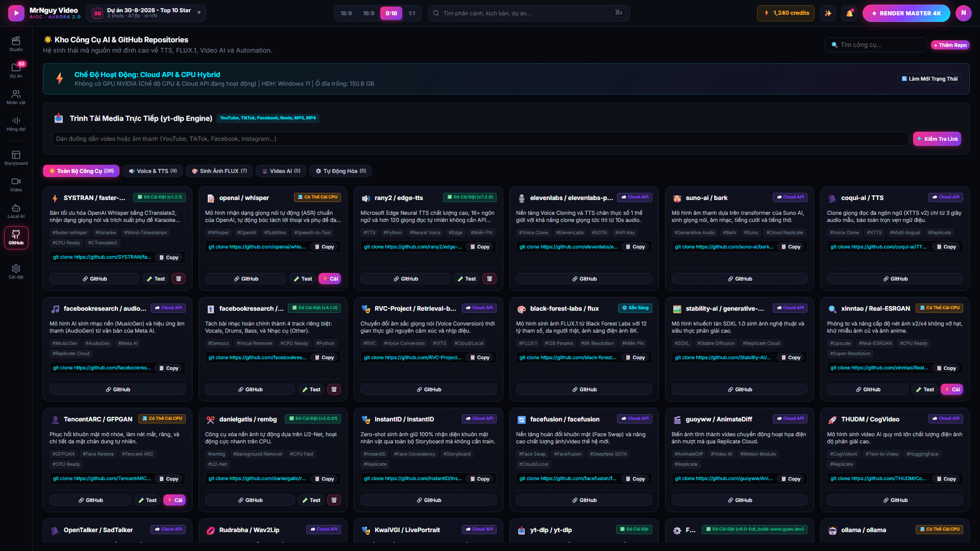This screenshot has width=980, height=551.
Task: Open the Studio sidebar icon
Action: click(16, 44)
